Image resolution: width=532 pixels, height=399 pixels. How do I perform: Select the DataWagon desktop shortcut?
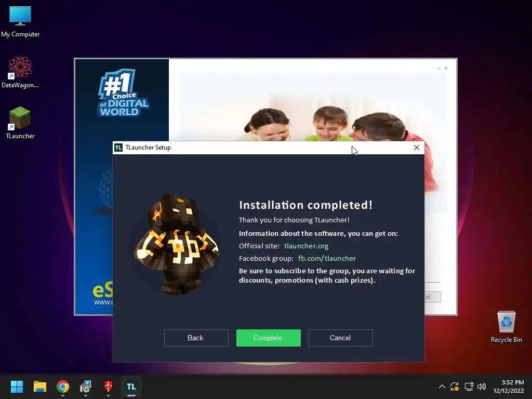tap(20, 72)
